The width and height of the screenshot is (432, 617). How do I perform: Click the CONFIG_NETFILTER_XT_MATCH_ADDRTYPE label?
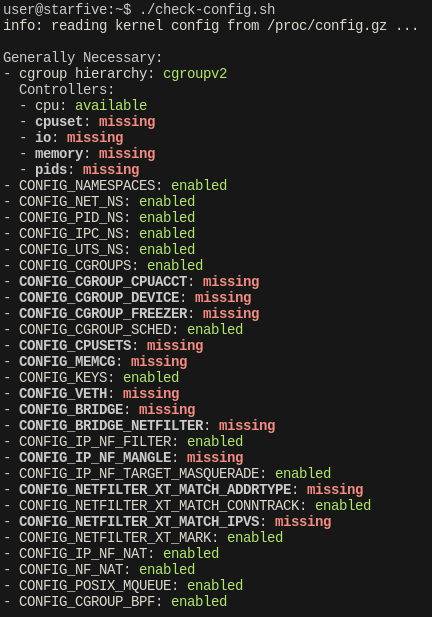155,490
